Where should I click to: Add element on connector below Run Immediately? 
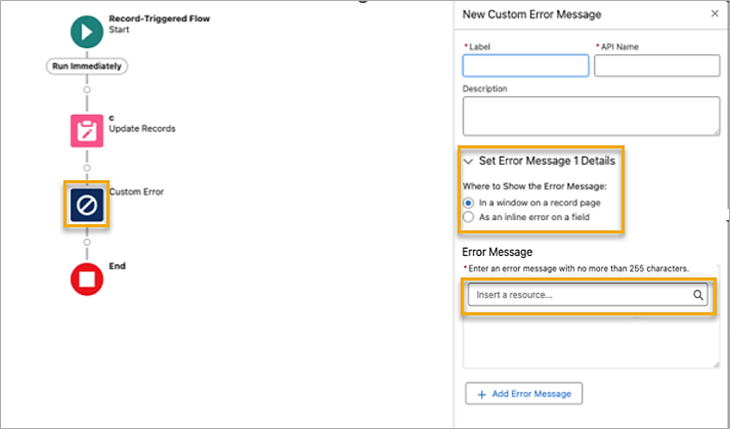86,90
